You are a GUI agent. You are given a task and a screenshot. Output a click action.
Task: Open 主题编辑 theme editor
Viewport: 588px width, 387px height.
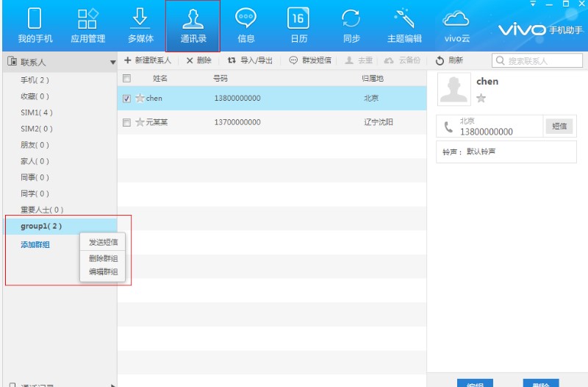click(404, 26)
